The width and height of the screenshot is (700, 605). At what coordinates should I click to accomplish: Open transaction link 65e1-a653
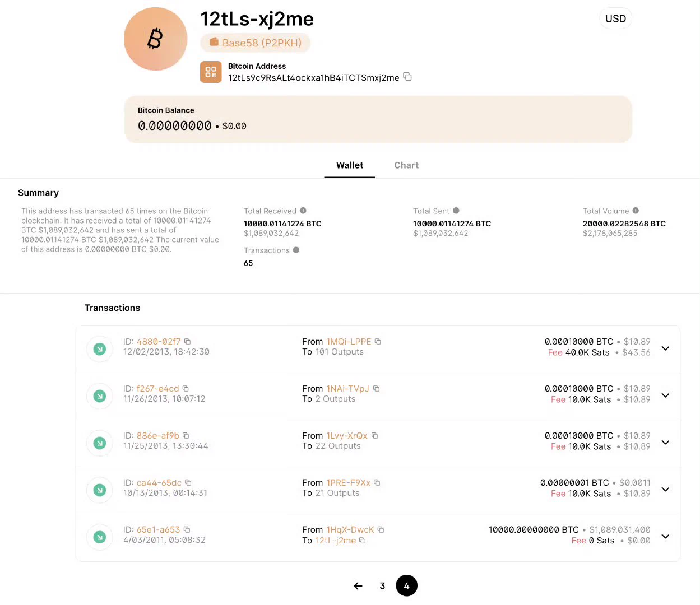(x=158, y=529)
